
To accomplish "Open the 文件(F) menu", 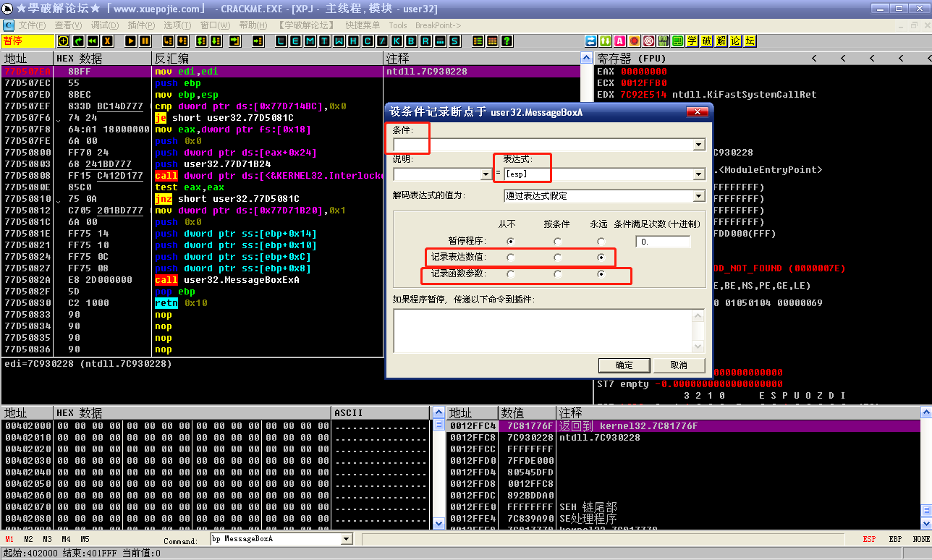I will (x=32, y=25).
